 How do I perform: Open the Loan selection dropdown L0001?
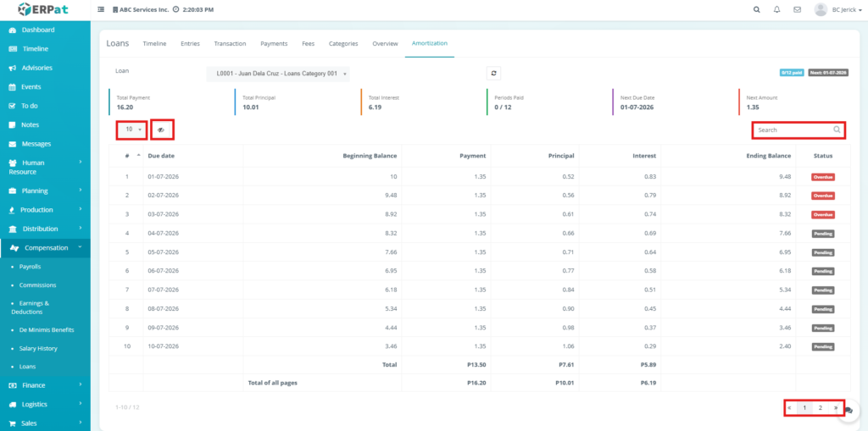[x=278, y=74]
